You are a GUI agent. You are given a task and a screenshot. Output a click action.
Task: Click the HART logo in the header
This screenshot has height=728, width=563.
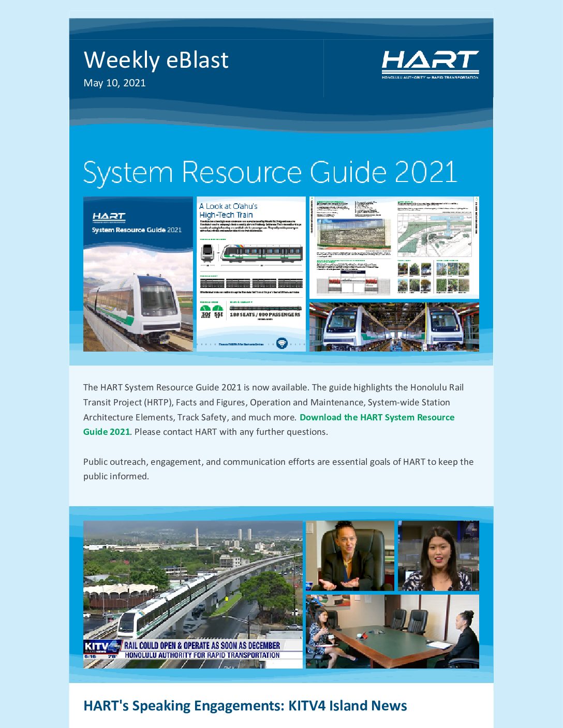click(x=430, y=64)
